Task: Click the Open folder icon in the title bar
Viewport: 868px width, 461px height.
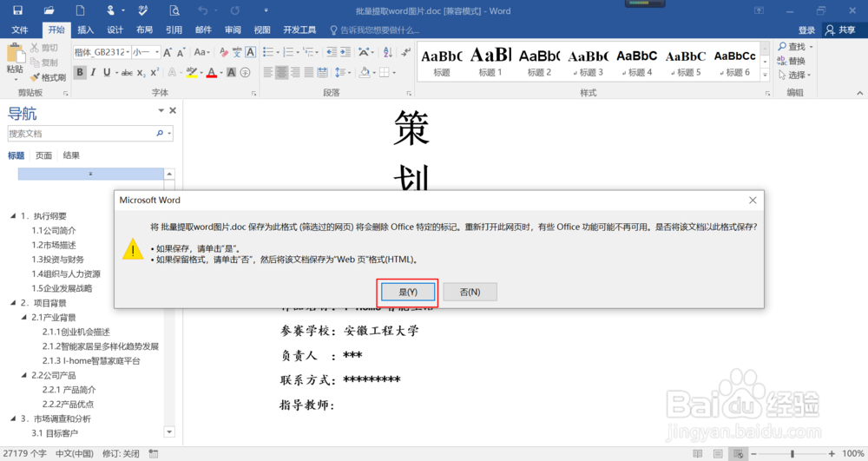Action: tap(49, 10)
